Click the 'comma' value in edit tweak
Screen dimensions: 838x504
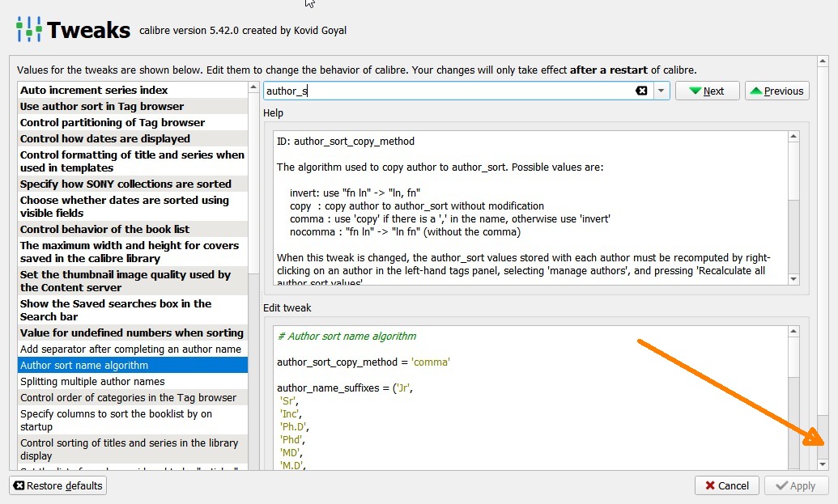click(430, 362)
